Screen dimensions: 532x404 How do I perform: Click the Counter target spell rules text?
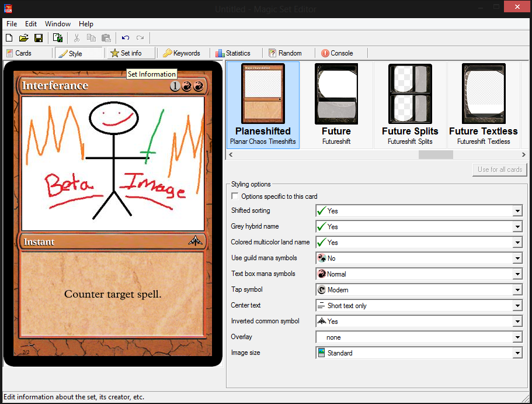113,294
